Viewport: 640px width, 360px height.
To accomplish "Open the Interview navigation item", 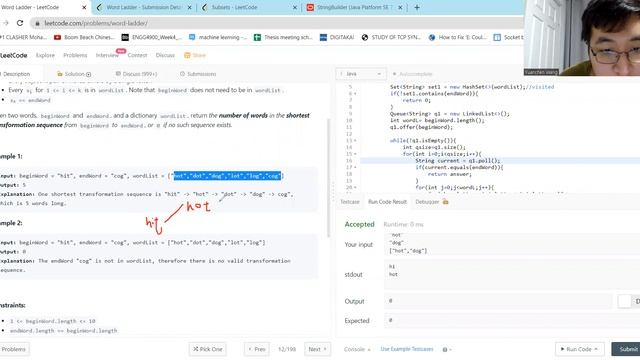I will coord(107,56).
